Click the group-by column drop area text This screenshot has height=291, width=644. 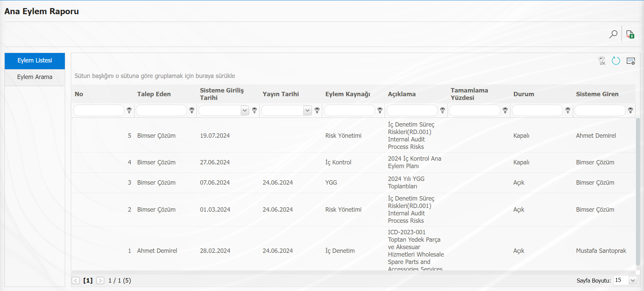pyautogui.click(x=155, y=76)
